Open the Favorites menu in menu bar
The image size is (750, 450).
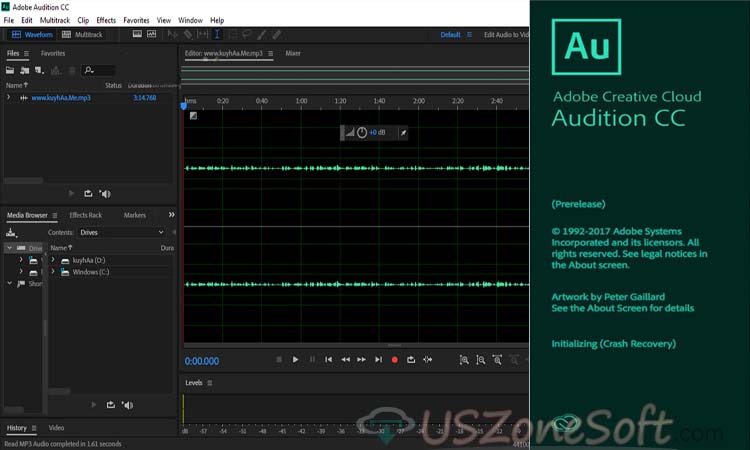point(136,20)
